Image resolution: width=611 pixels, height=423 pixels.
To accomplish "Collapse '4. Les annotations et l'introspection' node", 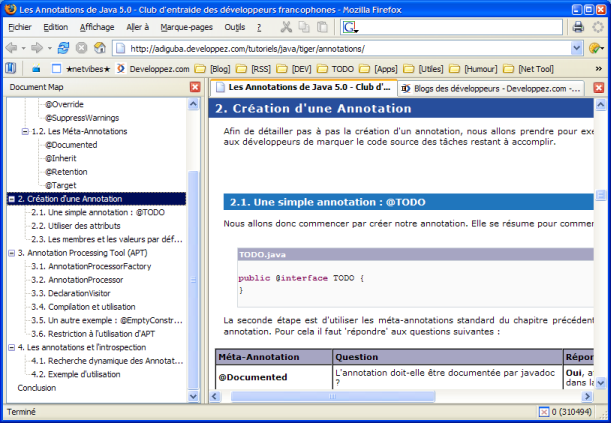I will (x=10, y=347).
